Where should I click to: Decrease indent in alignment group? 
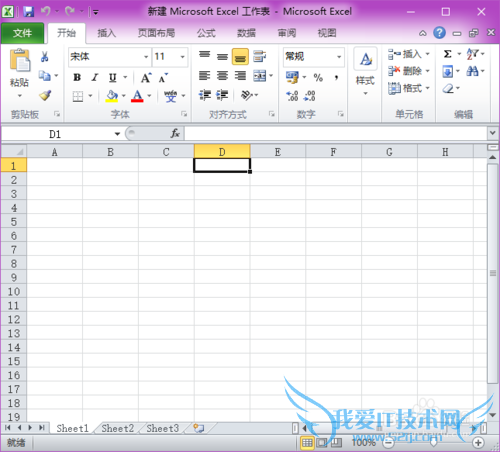(205, 95)
